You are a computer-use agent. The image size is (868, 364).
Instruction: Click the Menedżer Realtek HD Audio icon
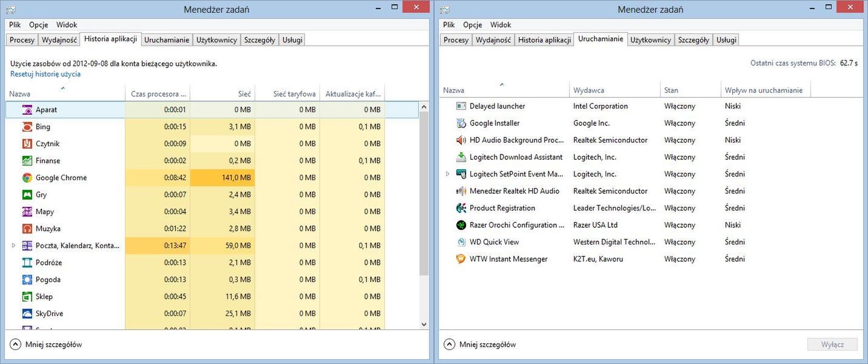(x=461, y=191)
